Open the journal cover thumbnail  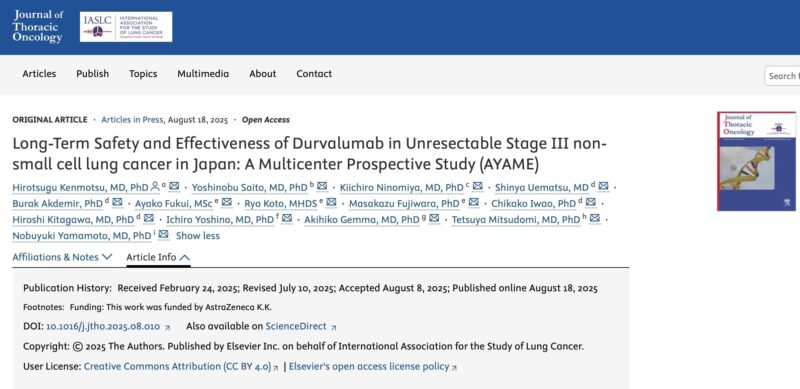pyautogui.click(x=756, y=161)
